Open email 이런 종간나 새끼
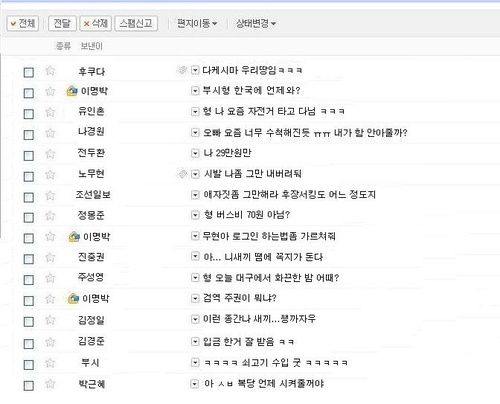This screenshot has height=404, width=500. pyautogui.click(x=259, y=319)
